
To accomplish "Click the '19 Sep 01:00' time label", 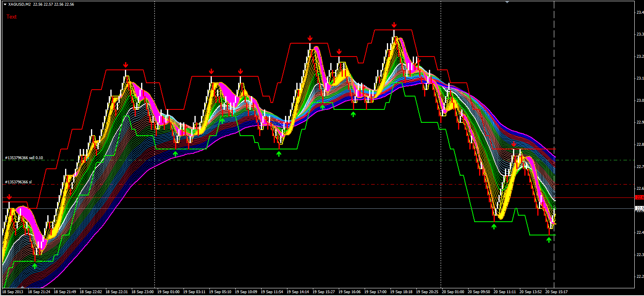I will [169, 292].
